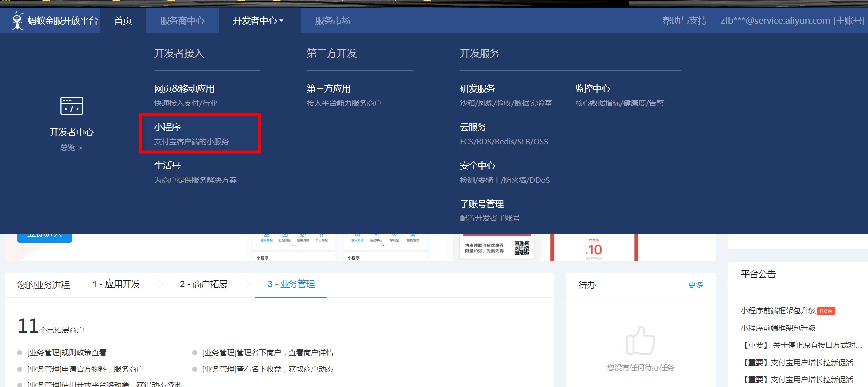The height and width of the screenshot is (387, 868).
Task: Open [业务管理]规则政策查看 link
Action: (x=67, y=353)
